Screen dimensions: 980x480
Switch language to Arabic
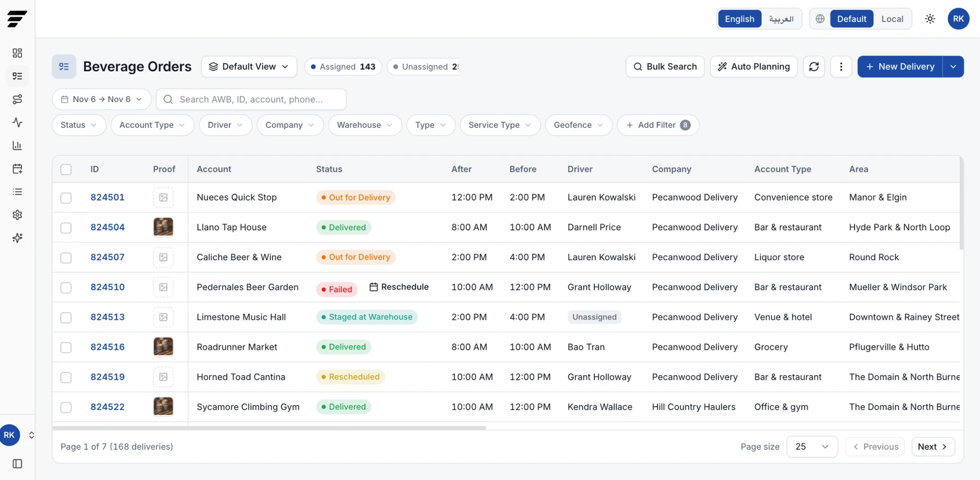tap(781, 19)
